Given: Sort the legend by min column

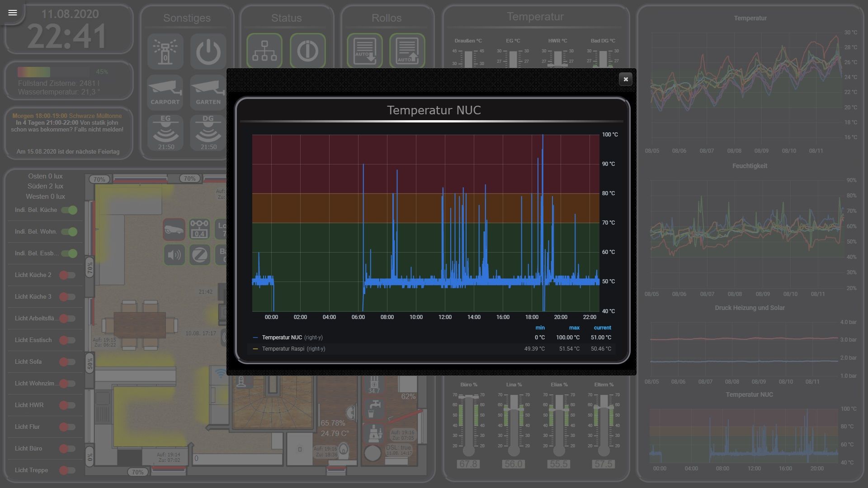Looking at the screenshot, I should tap(540, 328).
